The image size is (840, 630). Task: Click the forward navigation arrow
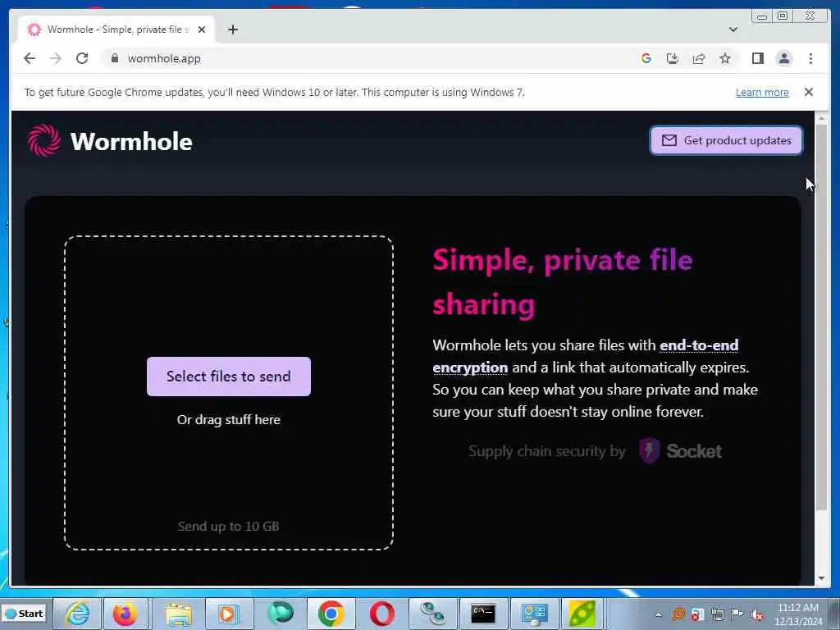(x=56, y=58)
